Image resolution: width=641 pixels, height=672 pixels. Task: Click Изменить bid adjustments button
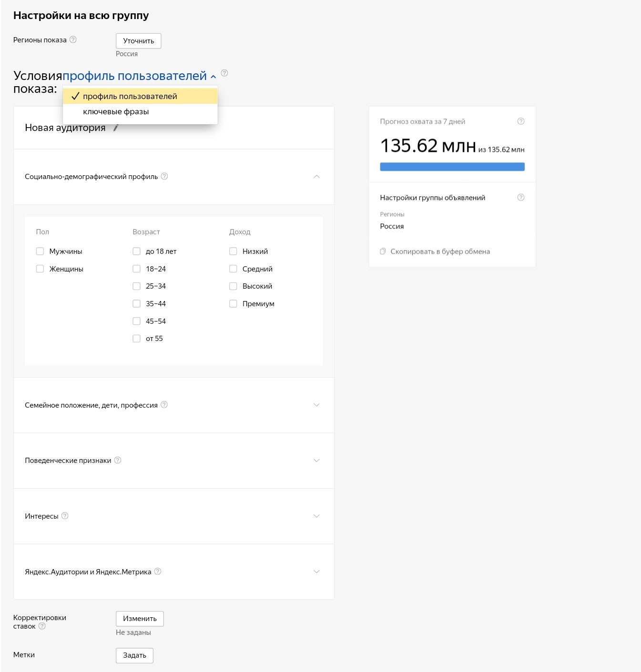pos(140,619)
